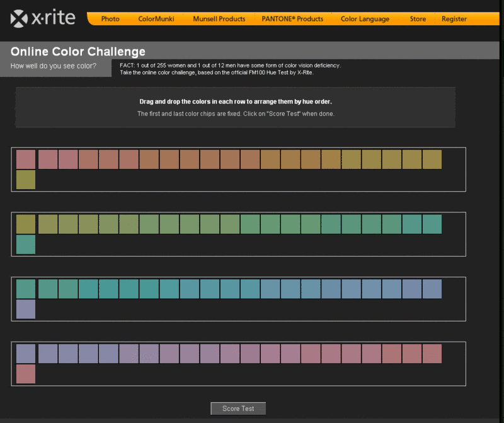Click the last blue chip in row three
This screenshot has width=504, height=423.
(432, 289)
